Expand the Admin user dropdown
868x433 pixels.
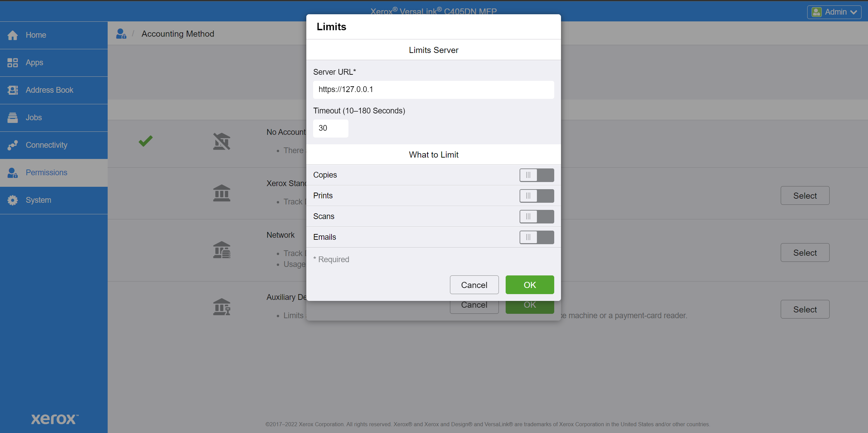click(834, 12)
